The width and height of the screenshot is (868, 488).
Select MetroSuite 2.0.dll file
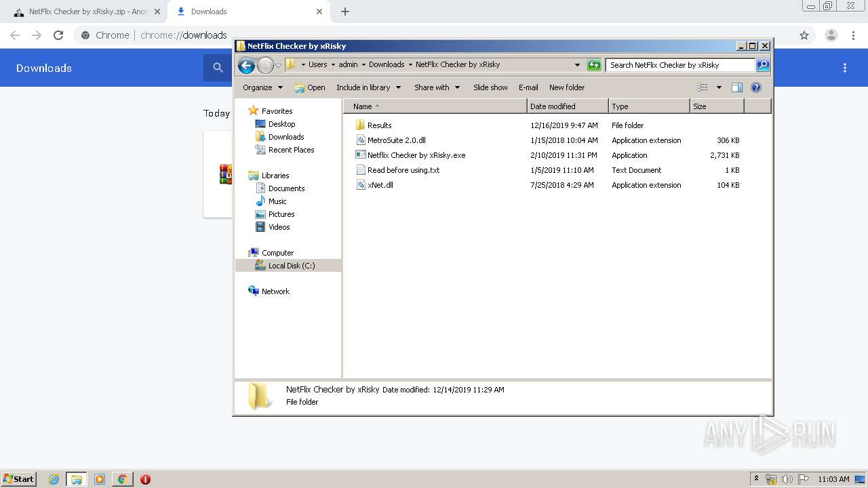[397, 140]
